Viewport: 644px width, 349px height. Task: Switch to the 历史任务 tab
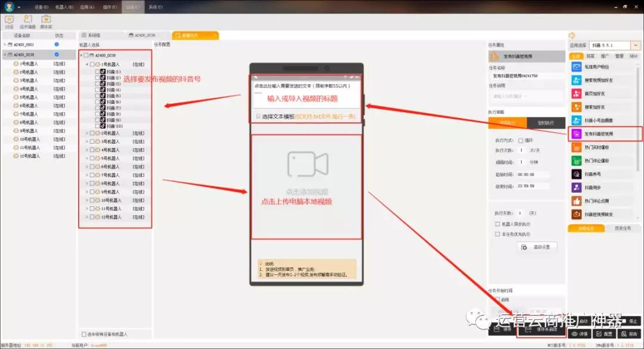(x=623, y=228)
